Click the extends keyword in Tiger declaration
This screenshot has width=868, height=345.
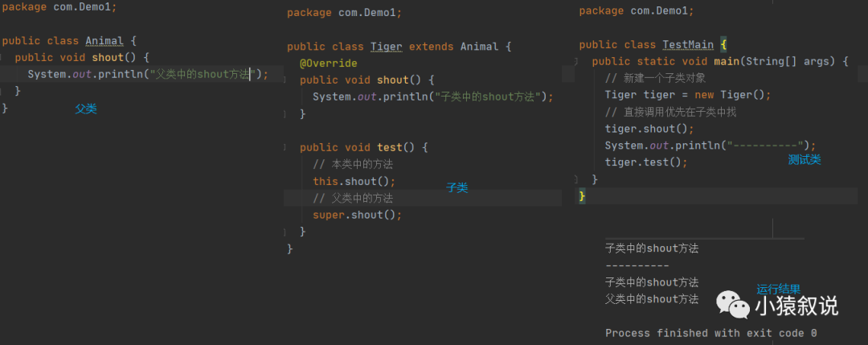[432, 47]
